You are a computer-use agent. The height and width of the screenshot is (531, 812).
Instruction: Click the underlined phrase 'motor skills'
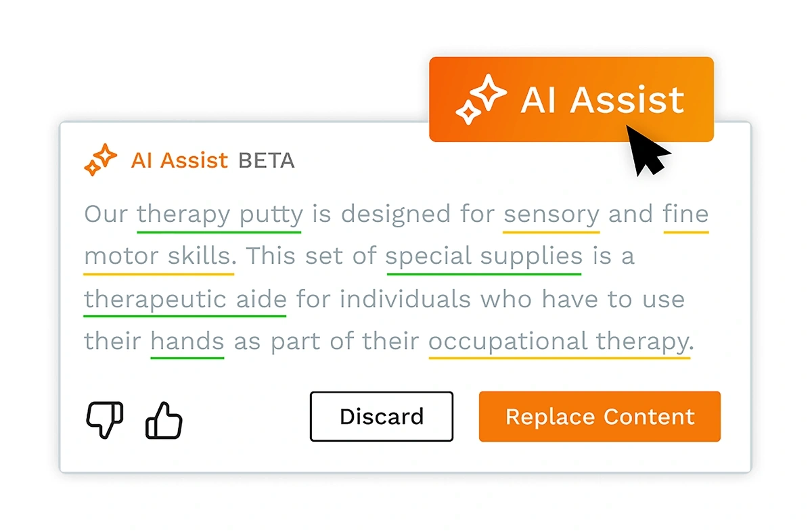158,257
